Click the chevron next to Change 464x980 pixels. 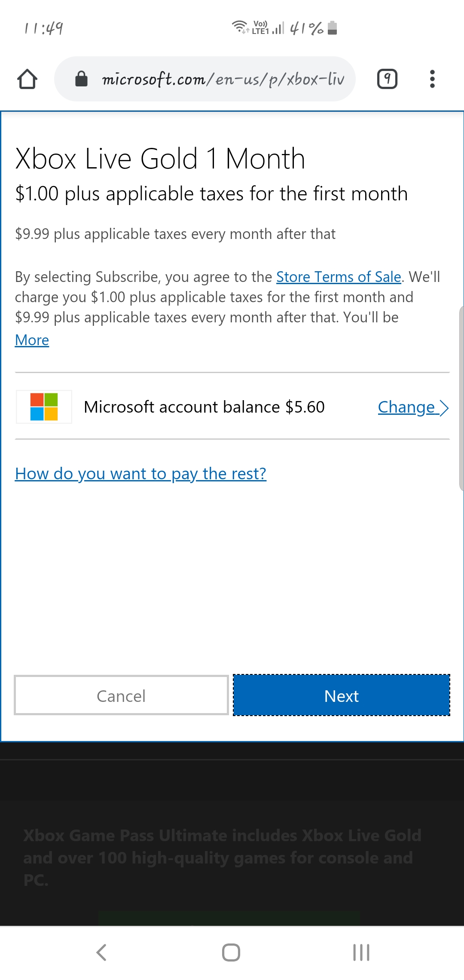(444, 407)
